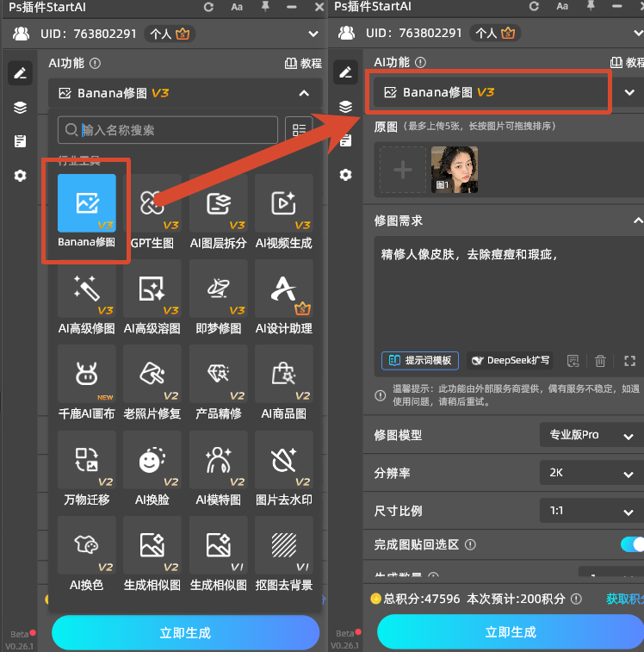Open the 抠图去背景 tool
Viewport: 644px width, 652px height.
tap(284, 544)
